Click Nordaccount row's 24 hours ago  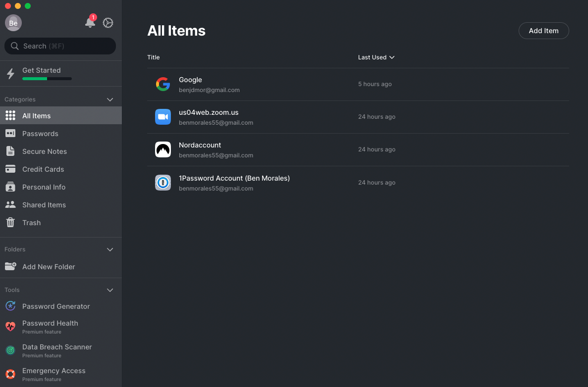pyautogui.click(x=376, y=149)
